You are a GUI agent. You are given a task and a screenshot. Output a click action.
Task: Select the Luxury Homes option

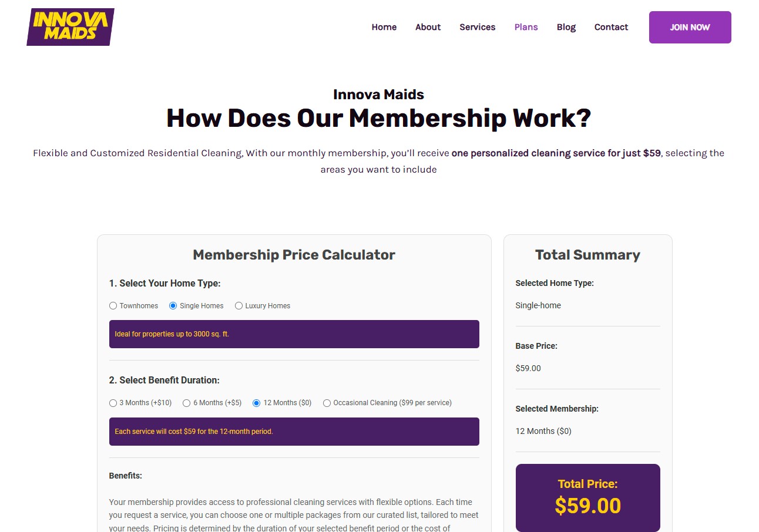[x=239, y=306]
